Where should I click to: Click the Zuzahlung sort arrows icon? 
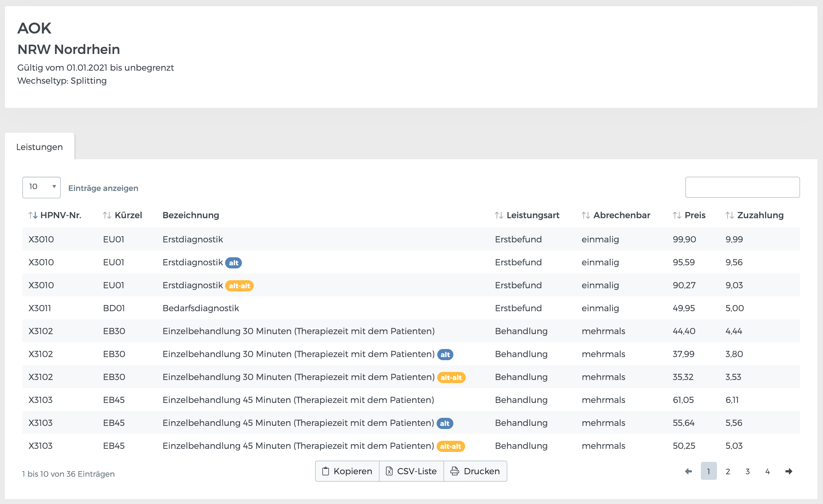729,215
